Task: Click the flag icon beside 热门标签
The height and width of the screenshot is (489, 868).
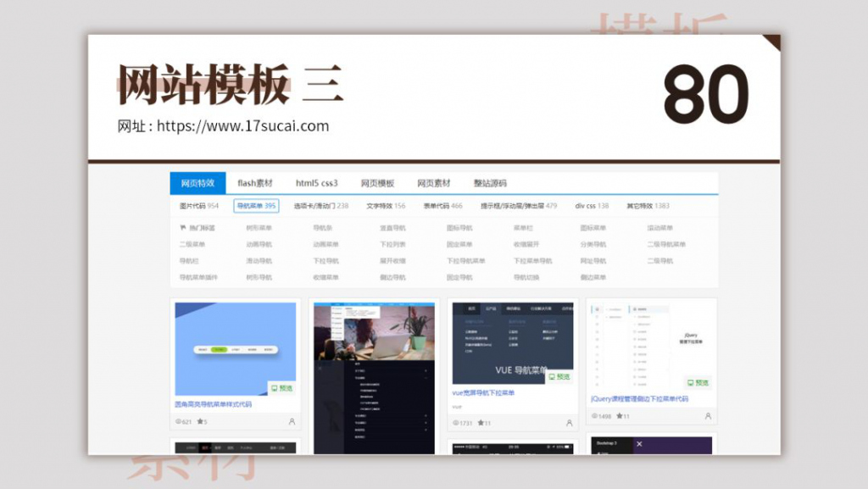Action: click(x=183, y=227)
